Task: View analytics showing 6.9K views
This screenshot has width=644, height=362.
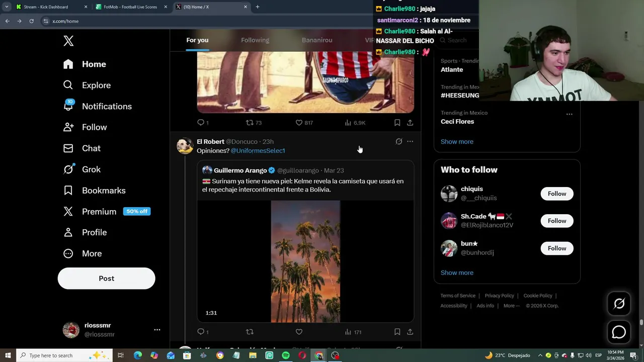Action: pos(355,123)
